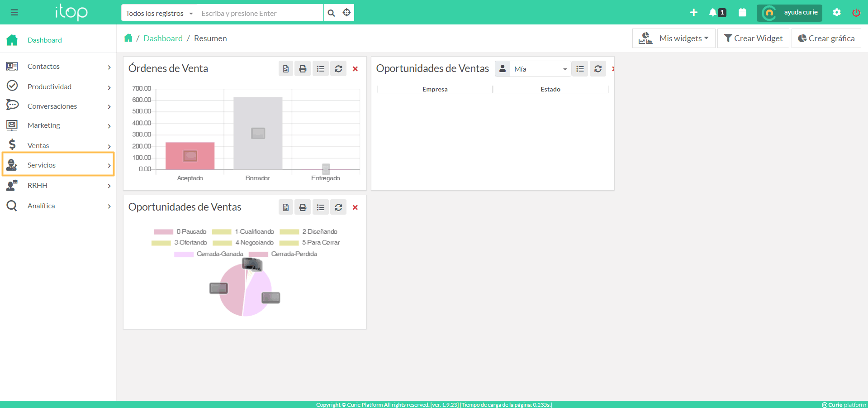Click the search input field
The width and height of the screenshot is (868, 408).
coord(260,13)
